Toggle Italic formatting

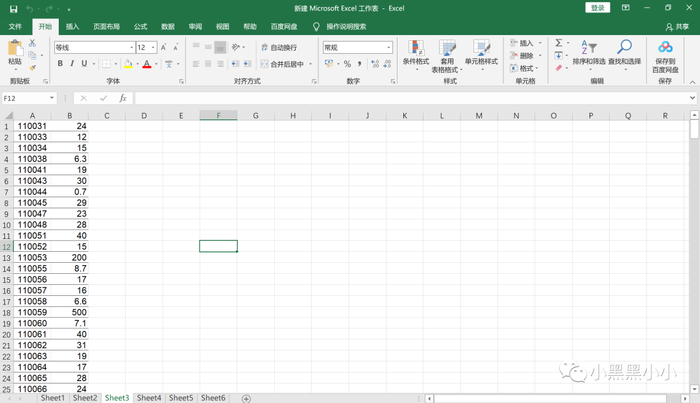point(73,64)
